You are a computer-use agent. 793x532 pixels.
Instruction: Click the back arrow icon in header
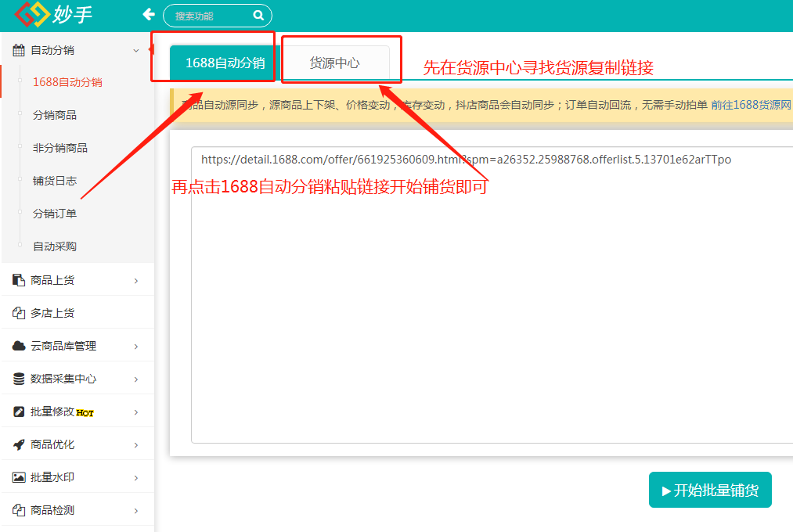[x=149, y=15]
